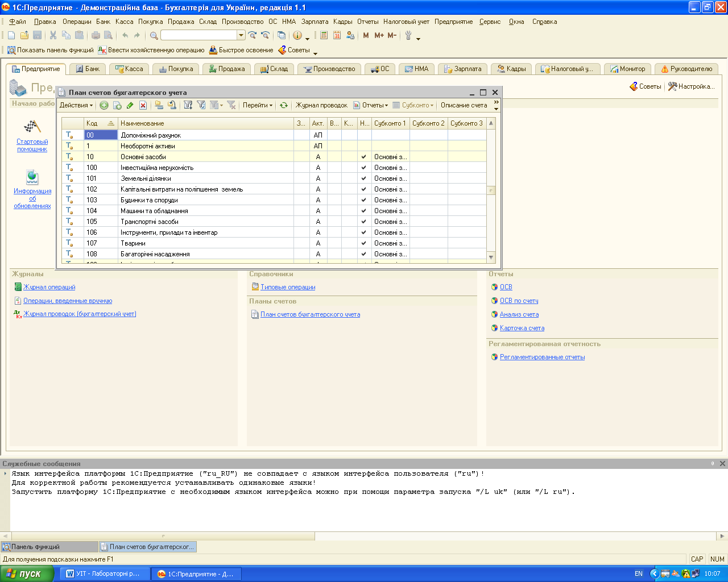Toggle the checkmark in row 10 Основні засоби
This screenshot has width=728, height=582.
[x=364, y=157]
